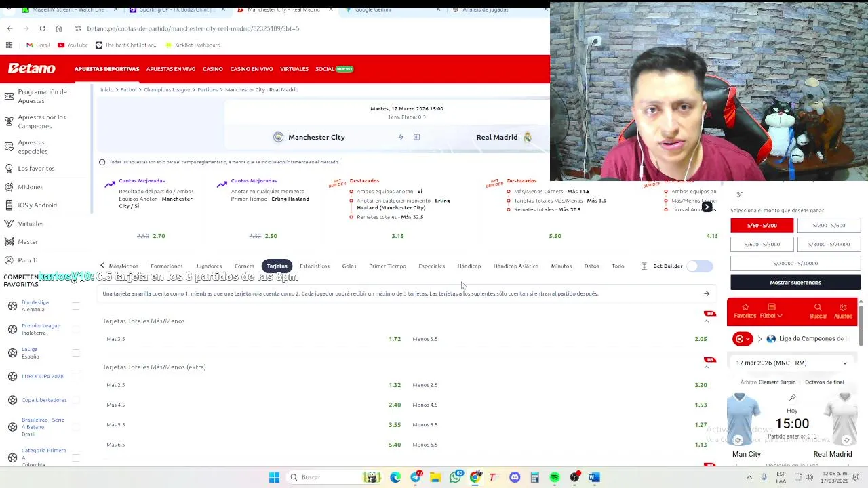
Task: Open the KickBot Dashboard bookmark
Action: (x=193, y=45)
